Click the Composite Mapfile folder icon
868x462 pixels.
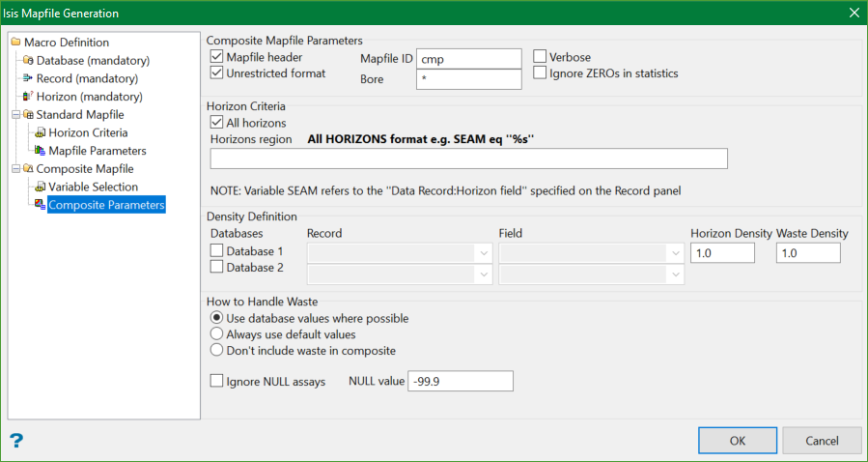click(x=28, y=168)
